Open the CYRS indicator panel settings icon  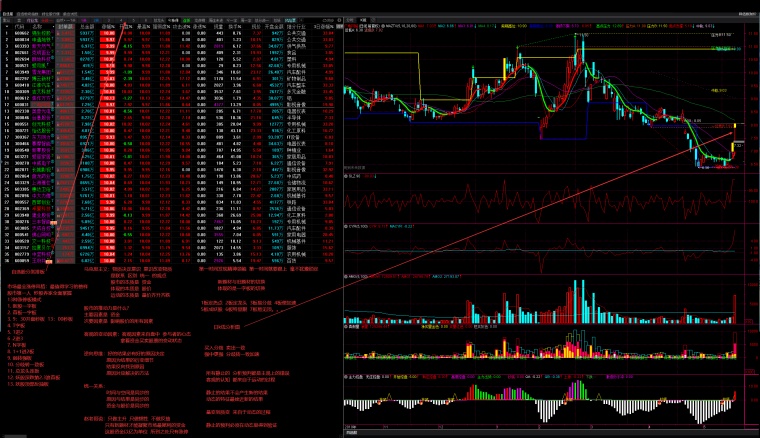346,226
